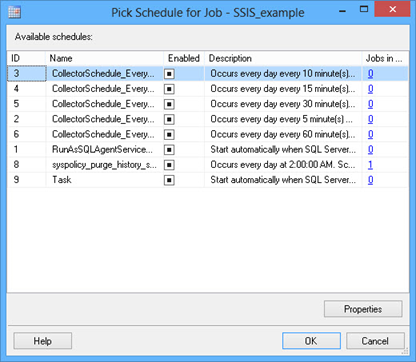Click the dialog's calendar icon in title bar
Screen dimensions: 416x362
click(14, 12)
